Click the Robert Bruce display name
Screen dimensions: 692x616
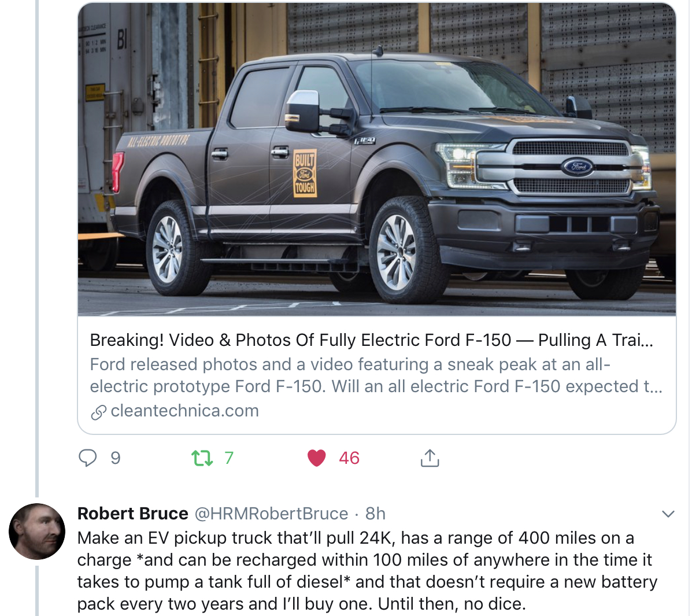click(133, 514)
